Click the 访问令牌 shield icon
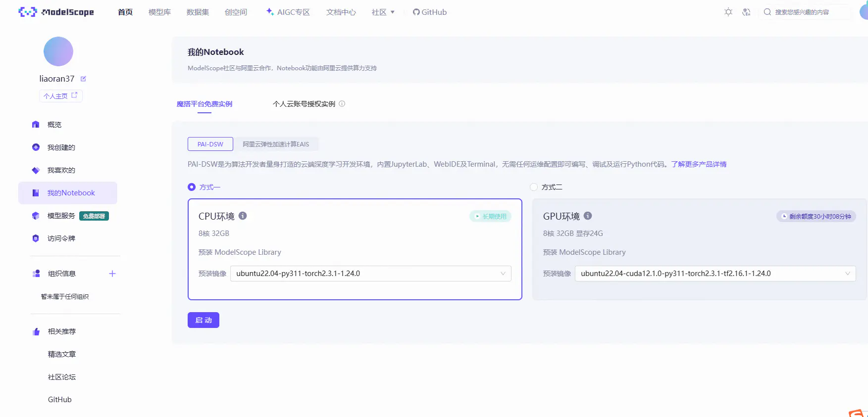Screen dimensions: 868x417 tap(36, 238)
